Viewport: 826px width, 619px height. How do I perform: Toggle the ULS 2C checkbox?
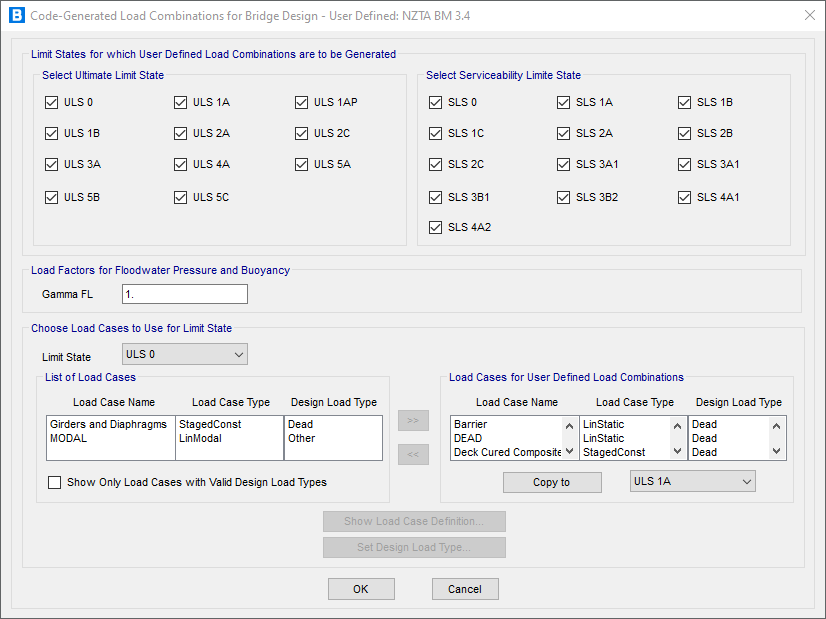pos(303,133)
